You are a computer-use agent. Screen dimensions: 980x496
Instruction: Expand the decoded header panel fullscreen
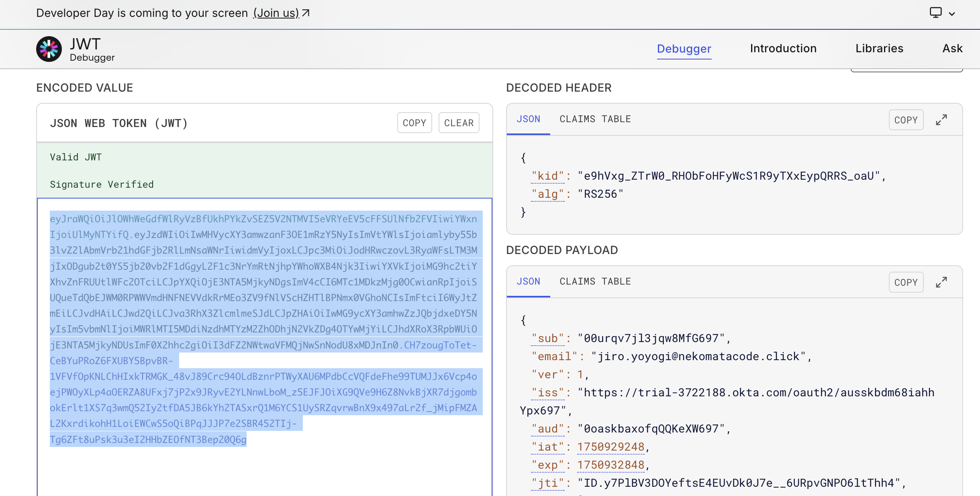point(941,120)
